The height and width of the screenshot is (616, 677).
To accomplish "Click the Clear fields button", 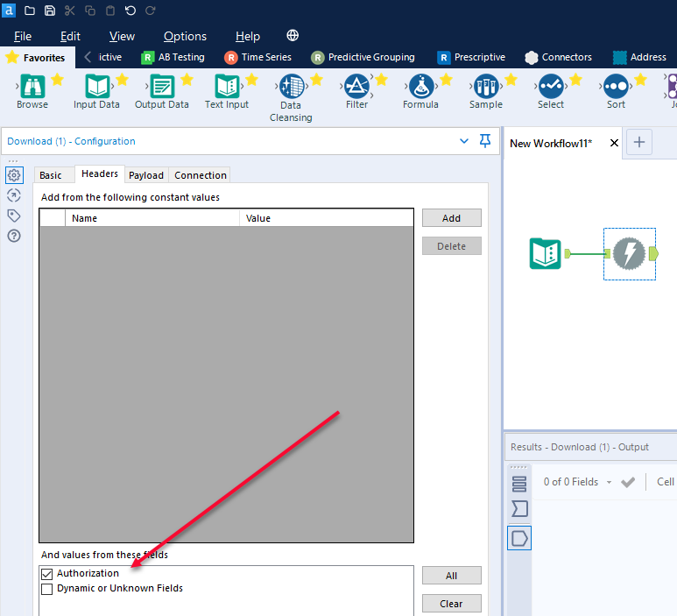I will [451, 603].
